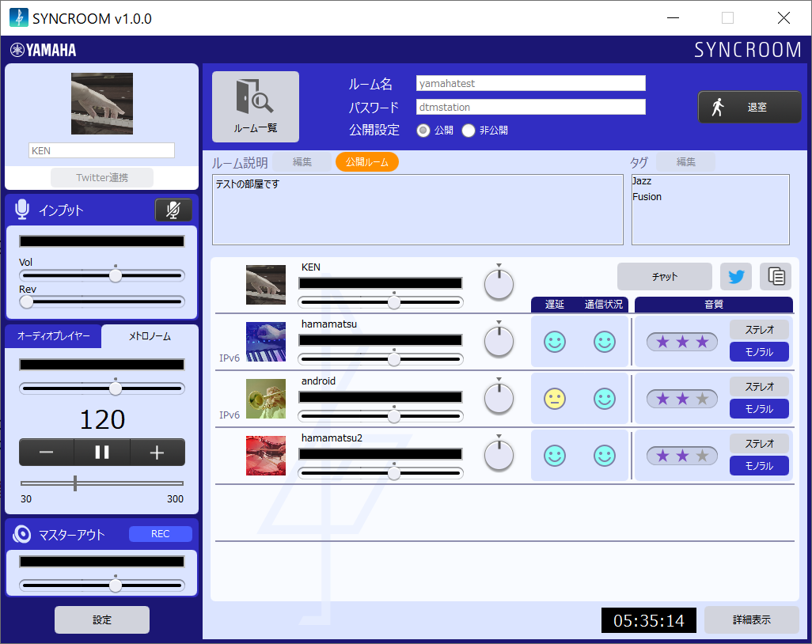
Task: Set hamamatsu2 to モノラル
Action: (759, 466)
